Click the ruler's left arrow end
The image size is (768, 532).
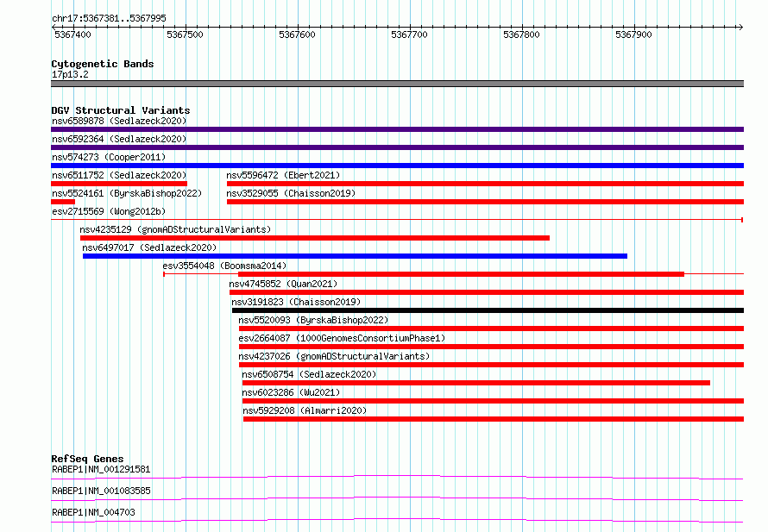click(x=54, y=27)
